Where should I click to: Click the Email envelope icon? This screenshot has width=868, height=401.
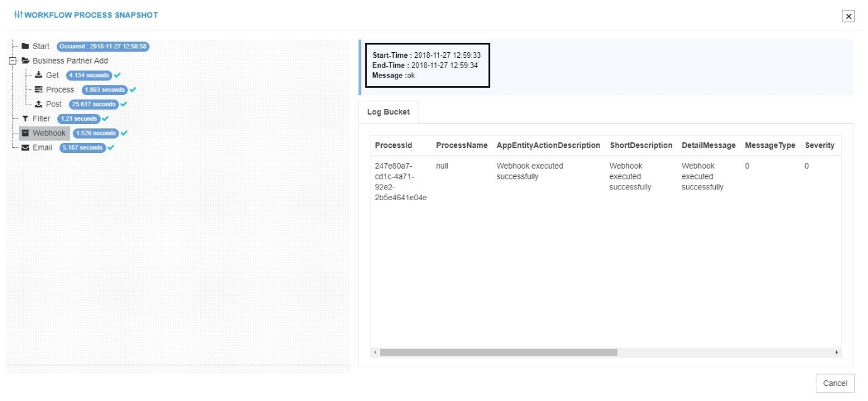[25, 147]
